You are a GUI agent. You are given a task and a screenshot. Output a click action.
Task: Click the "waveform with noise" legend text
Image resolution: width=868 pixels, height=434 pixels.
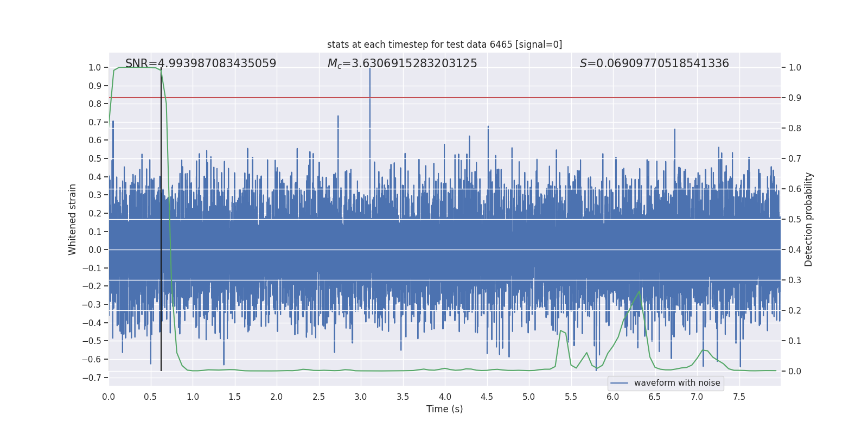[677, 383]
